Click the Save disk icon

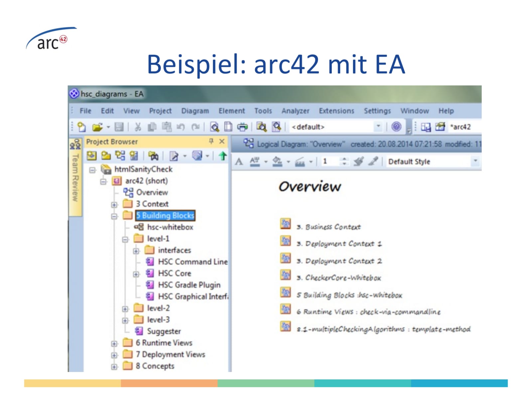[x=119, y=127]
